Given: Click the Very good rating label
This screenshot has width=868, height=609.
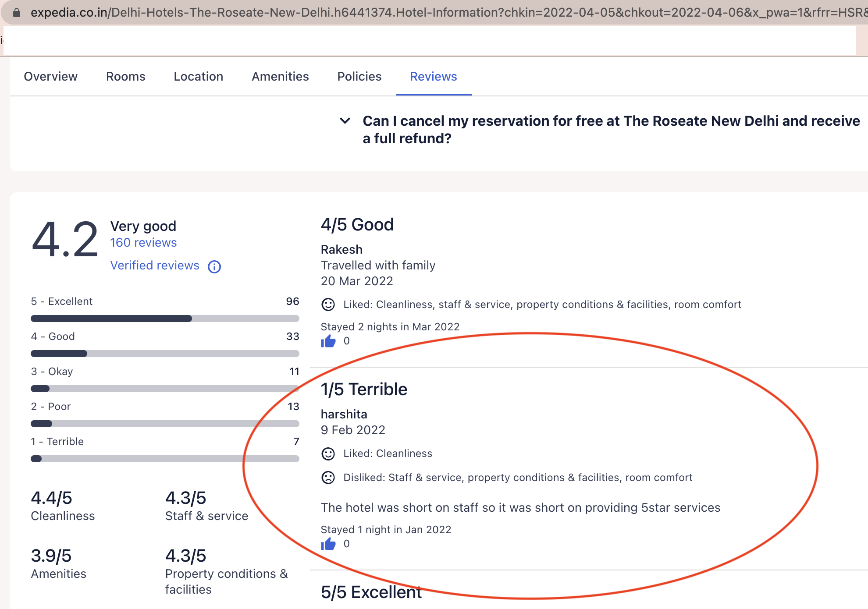Looking at the screenshot, I should pos(143,226).
